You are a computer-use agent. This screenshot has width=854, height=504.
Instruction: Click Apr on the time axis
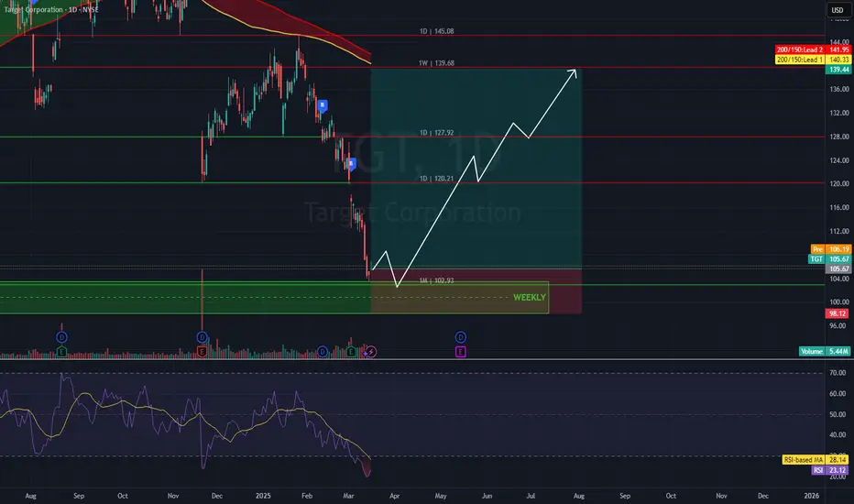(394, 496)
